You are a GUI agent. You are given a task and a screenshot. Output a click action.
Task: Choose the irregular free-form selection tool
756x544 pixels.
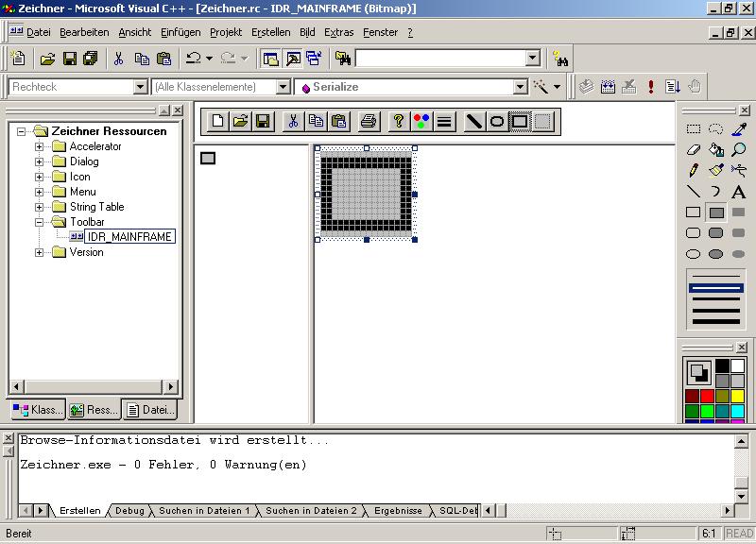pos(716,129)
